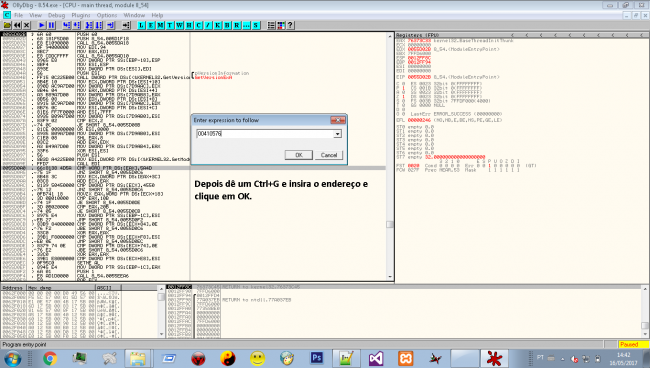Screen dimensions: 650x368
Task: Click the Trace into toolbar icon
Action: point(89,25)
